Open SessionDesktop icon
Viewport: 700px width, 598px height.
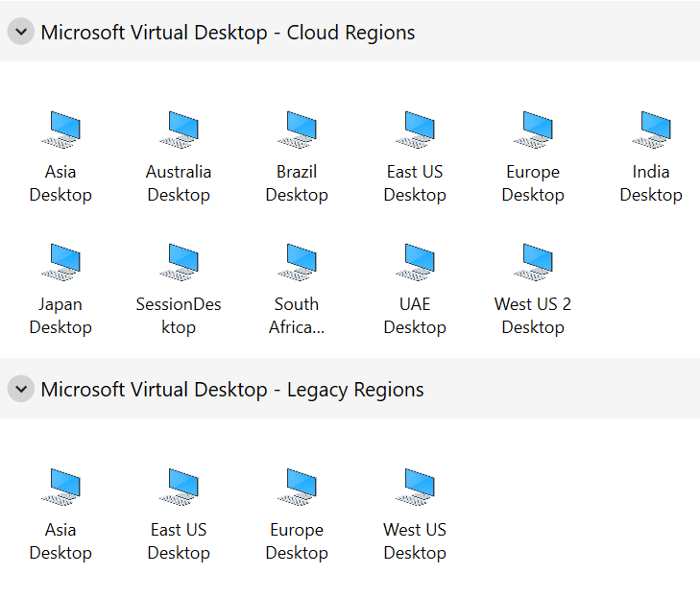(x=179, y=262)
